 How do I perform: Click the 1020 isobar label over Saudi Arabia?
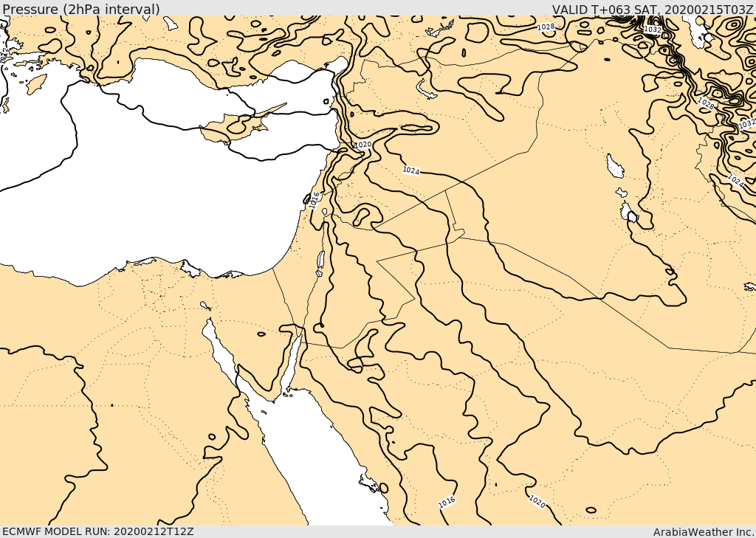537,501
